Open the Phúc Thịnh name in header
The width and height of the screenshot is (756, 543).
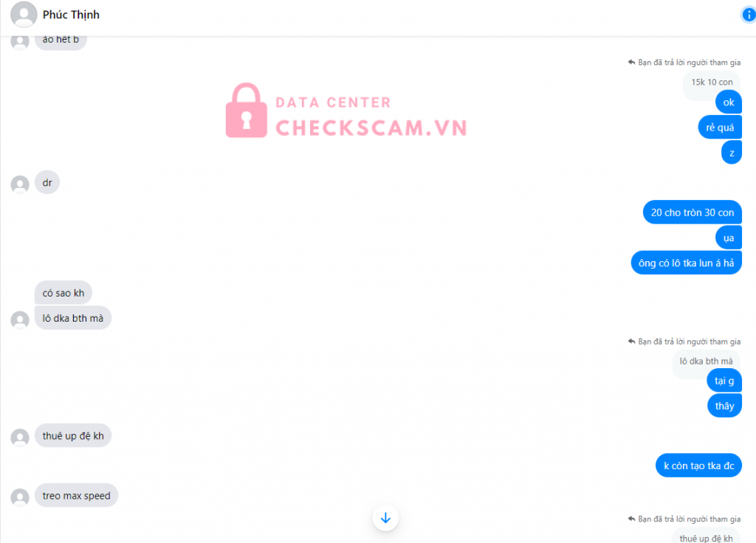click(71, 15)
